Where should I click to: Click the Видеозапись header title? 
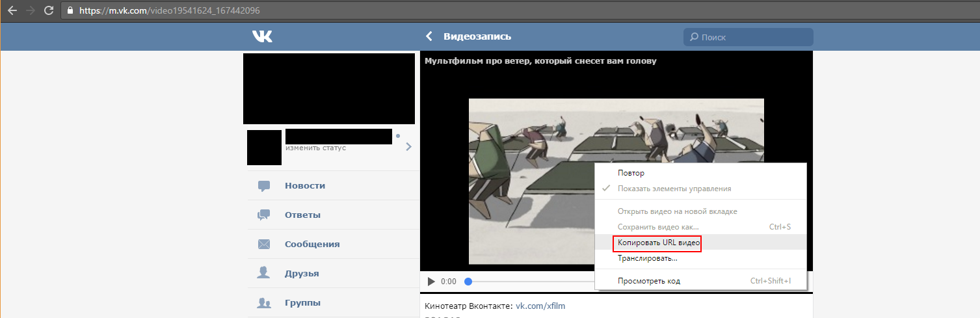[x=477, y=36]
